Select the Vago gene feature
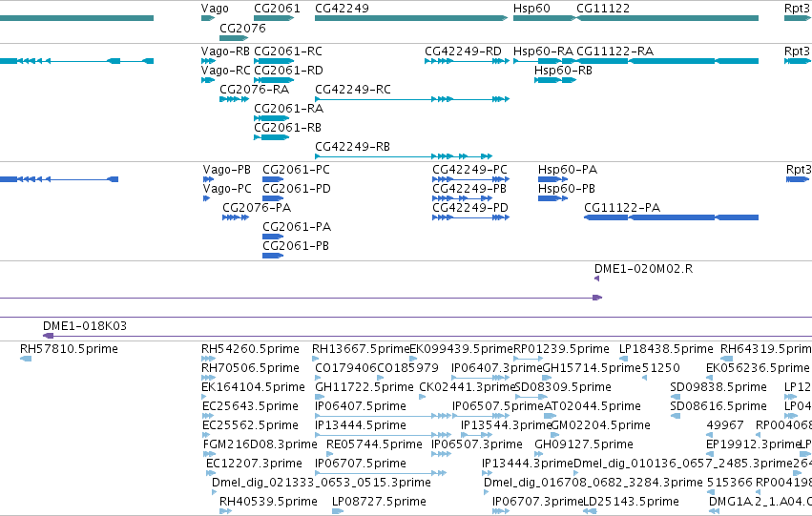Viewport: 812px width, 516px height. (x=208, y=18)
